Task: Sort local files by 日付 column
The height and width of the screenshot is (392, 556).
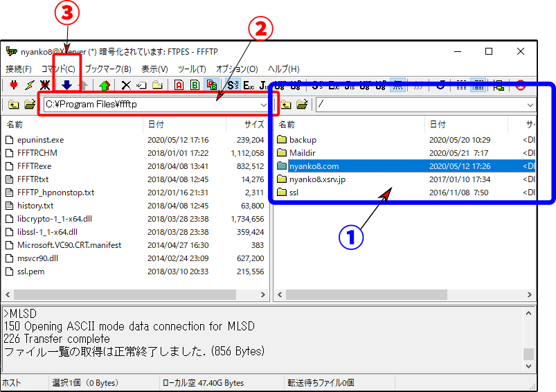Action: pyautogui.click(x=184, y=125)
